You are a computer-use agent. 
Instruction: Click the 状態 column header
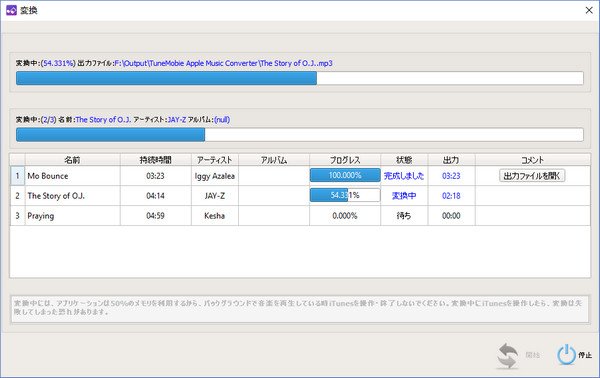(x=404, y=160)
